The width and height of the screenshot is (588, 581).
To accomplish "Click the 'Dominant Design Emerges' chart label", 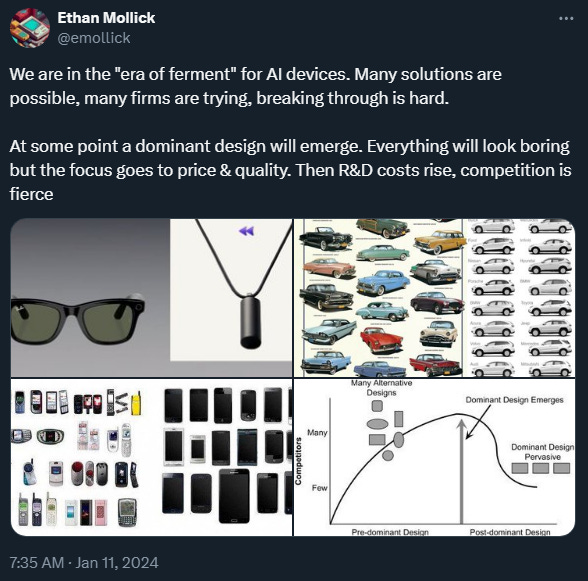I will 514,400.
